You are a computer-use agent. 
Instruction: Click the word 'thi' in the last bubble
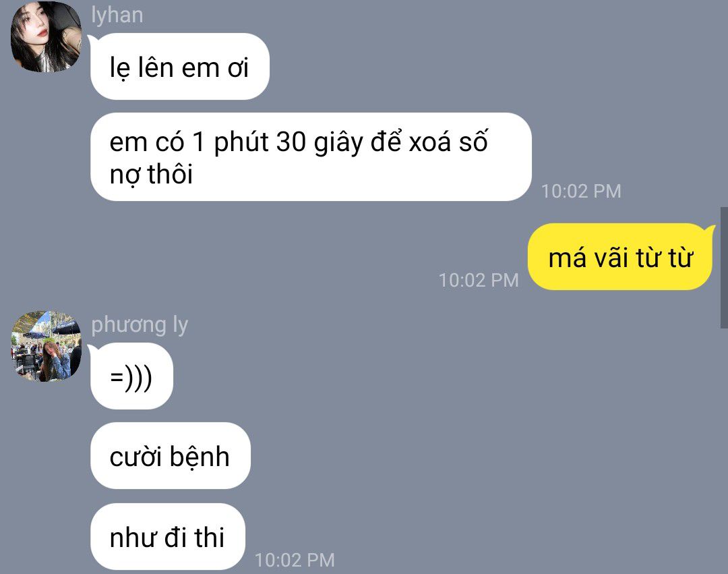coord(210,538)
